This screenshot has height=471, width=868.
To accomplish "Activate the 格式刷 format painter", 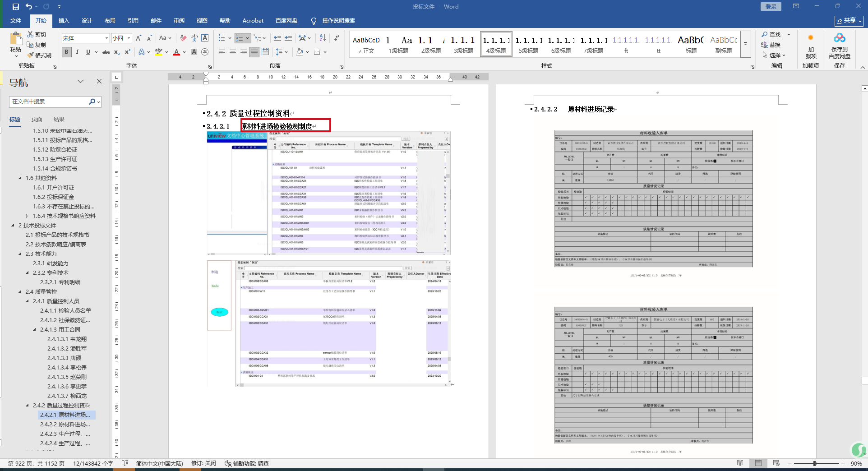I will pos(30,55).
